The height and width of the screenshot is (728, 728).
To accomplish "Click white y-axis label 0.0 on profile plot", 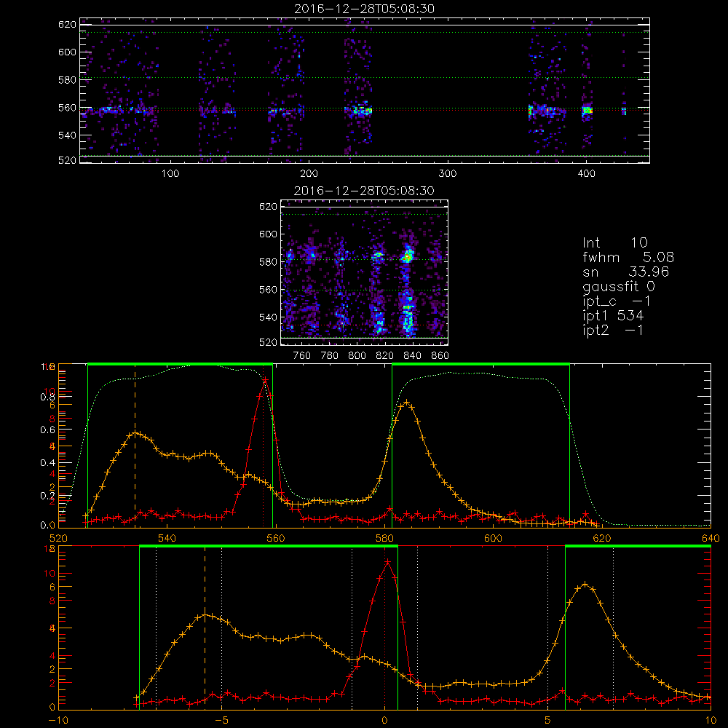I will click(47, 526).
